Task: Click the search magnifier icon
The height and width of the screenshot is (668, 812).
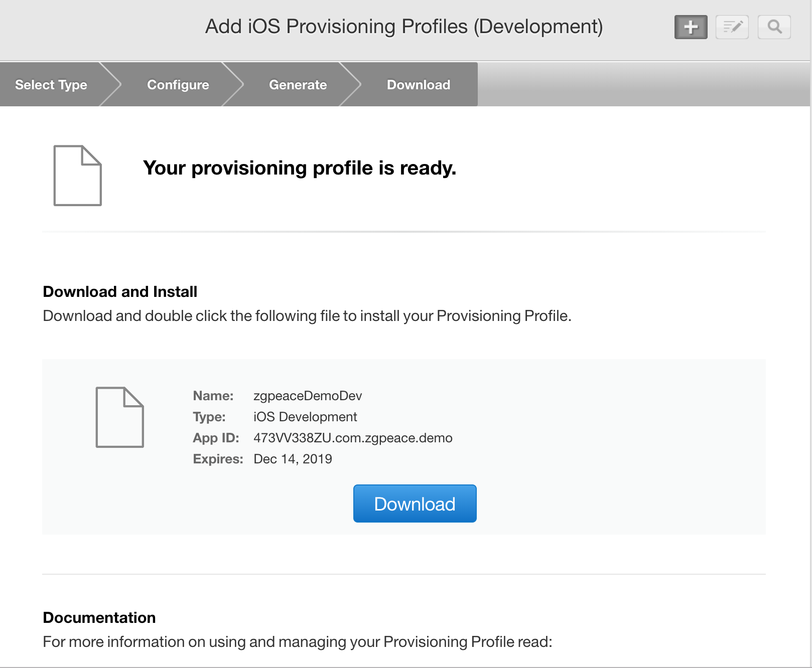Action: coord(774,27)
